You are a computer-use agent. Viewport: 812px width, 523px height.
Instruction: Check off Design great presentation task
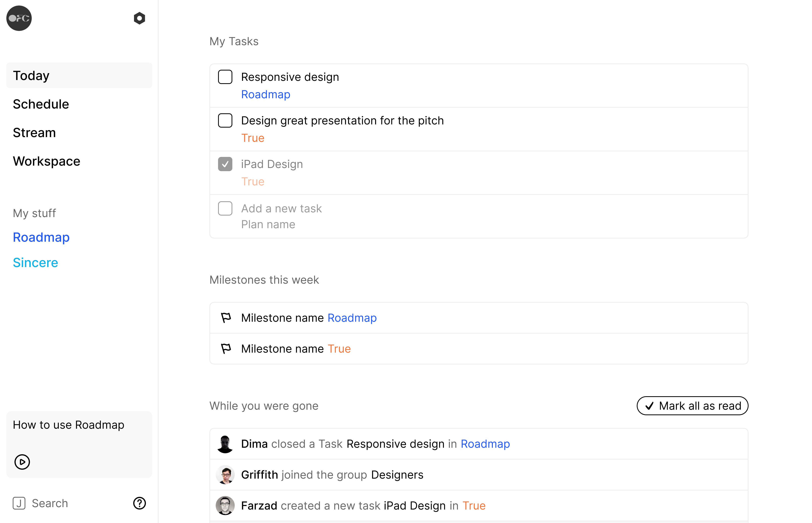225,121
